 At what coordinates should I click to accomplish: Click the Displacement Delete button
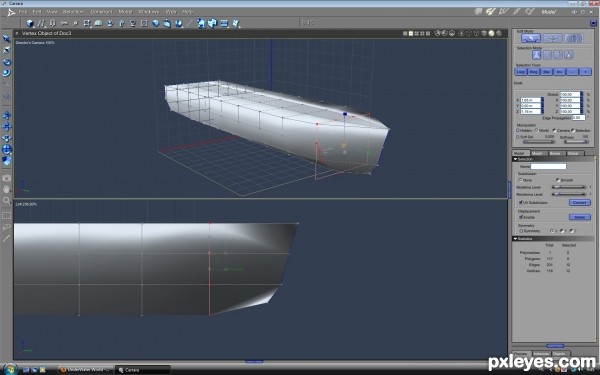[579, 217]
